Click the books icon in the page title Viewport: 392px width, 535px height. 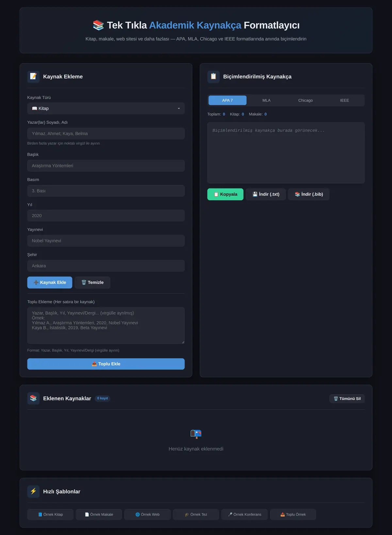98,25
